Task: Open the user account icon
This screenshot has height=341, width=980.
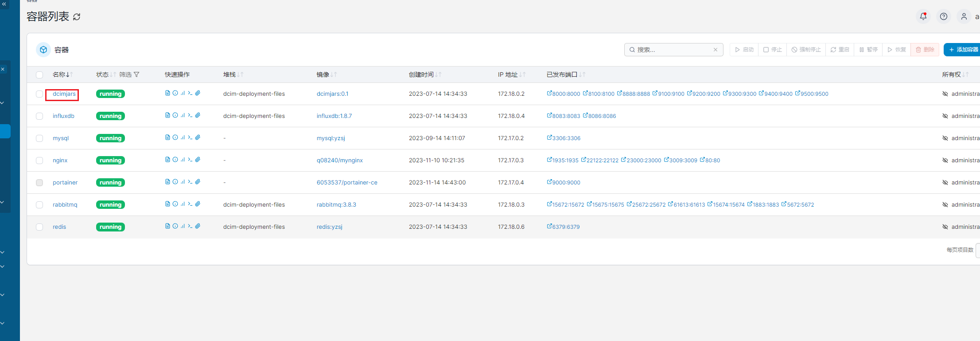Action: [x=964, y=16]
